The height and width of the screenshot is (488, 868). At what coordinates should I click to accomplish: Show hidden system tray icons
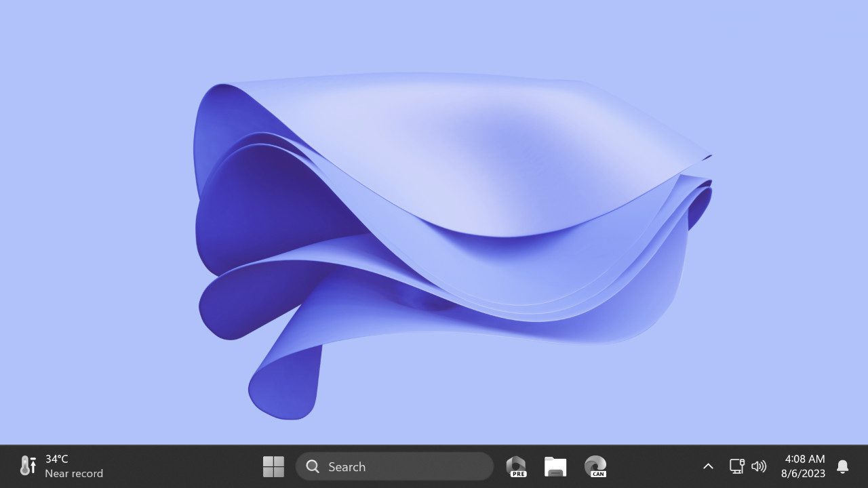708,466
